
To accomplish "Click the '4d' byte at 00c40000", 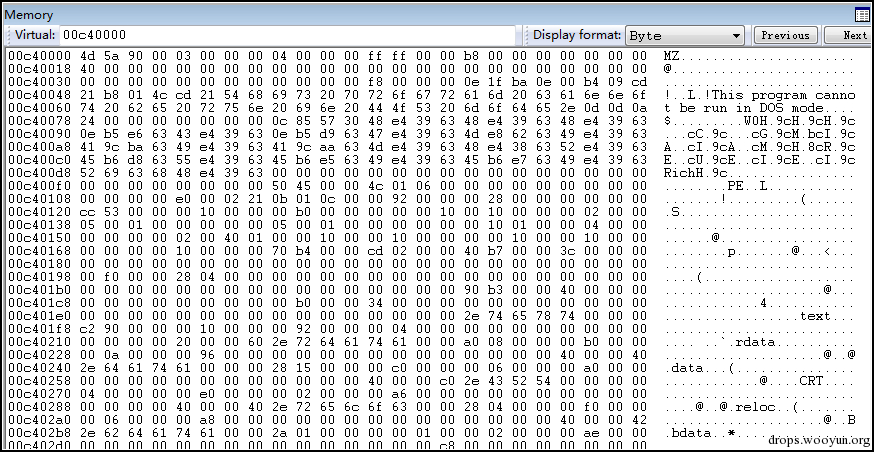I will tap(88, 56).
